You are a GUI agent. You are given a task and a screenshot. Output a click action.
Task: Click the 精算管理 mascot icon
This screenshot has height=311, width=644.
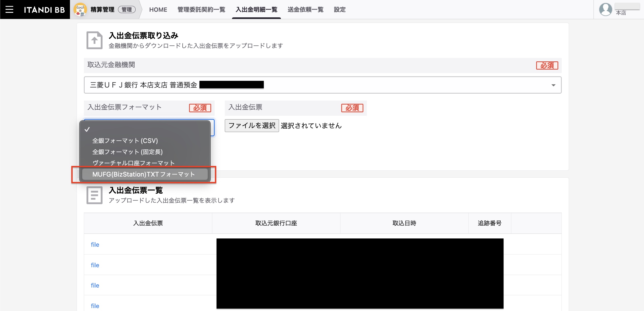click(80, 10)
